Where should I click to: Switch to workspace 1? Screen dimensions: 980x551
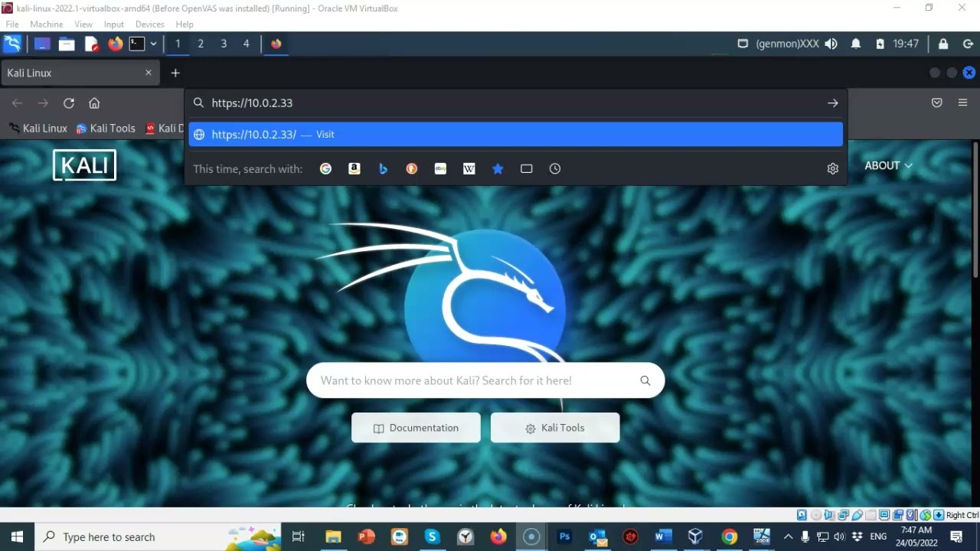(x=178, y=44)
